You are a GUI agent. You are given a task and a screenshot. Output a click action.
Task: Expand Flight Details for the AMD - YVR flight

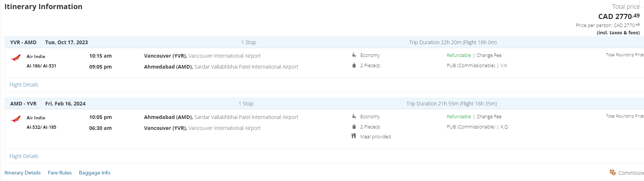24,156
